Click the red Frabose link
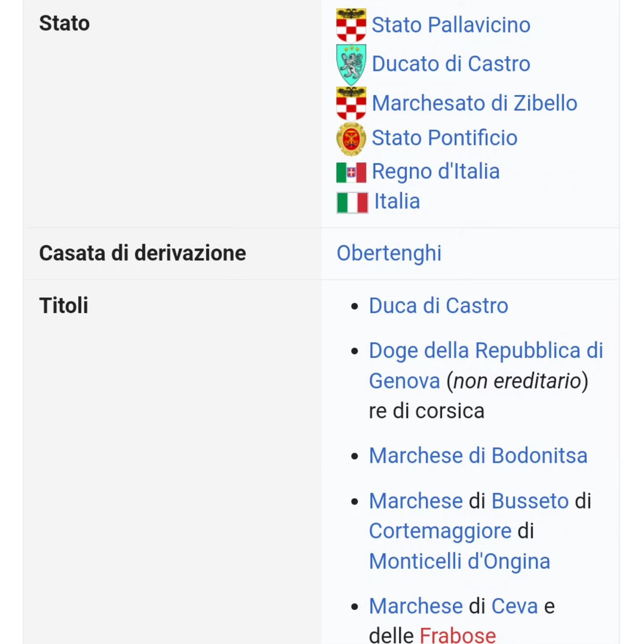Image resolution: width=644 pixels, height=644 pixels. tap(458, 635)
